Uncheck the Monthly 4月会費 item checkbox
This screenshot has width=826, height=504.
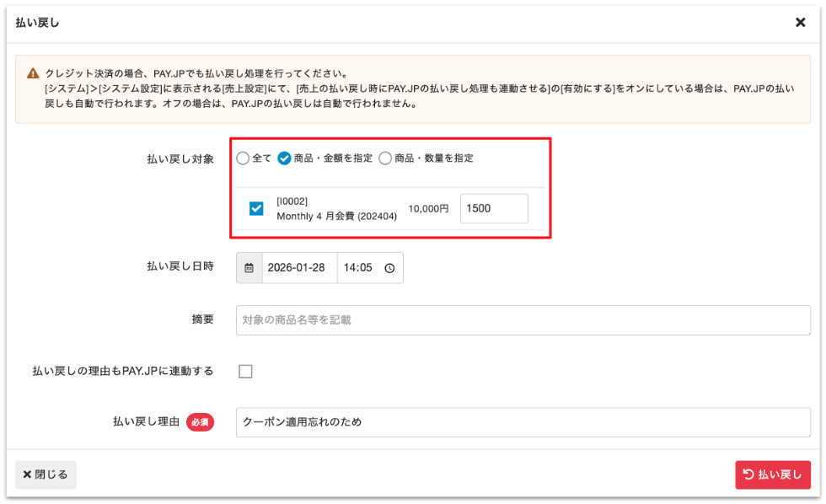coord(257,208)
